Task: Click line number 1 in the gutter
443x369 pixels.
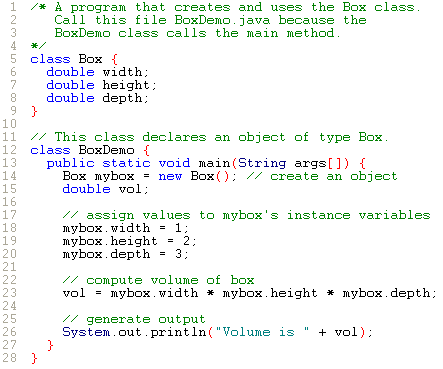Action: (13, 7)
